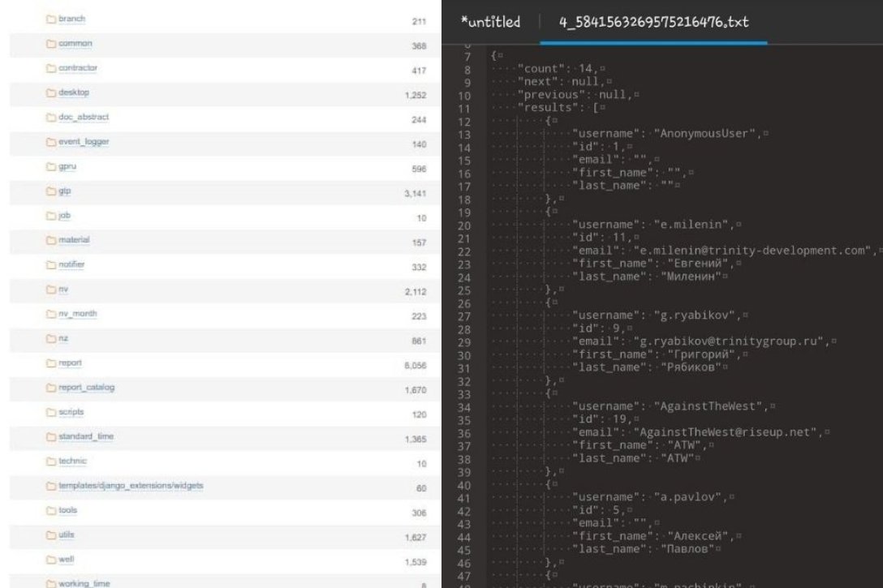Click the folder icon next to gtp
Image resolution: width=883 pixels, height=588 pixels.
tap(52, 191)
